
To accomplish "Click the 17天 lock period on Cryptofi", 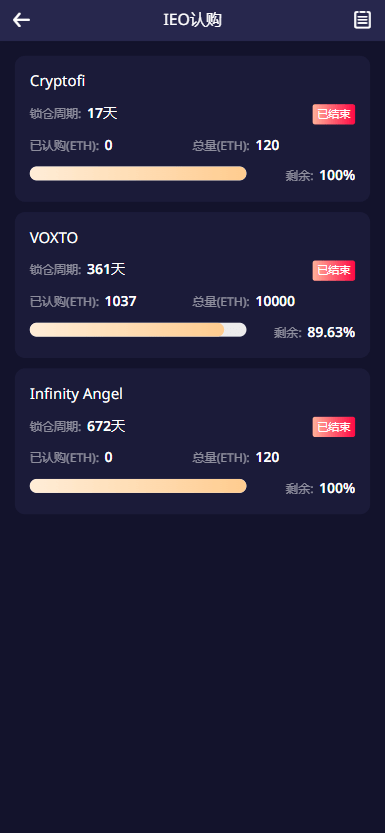I will tap(102, 113).
